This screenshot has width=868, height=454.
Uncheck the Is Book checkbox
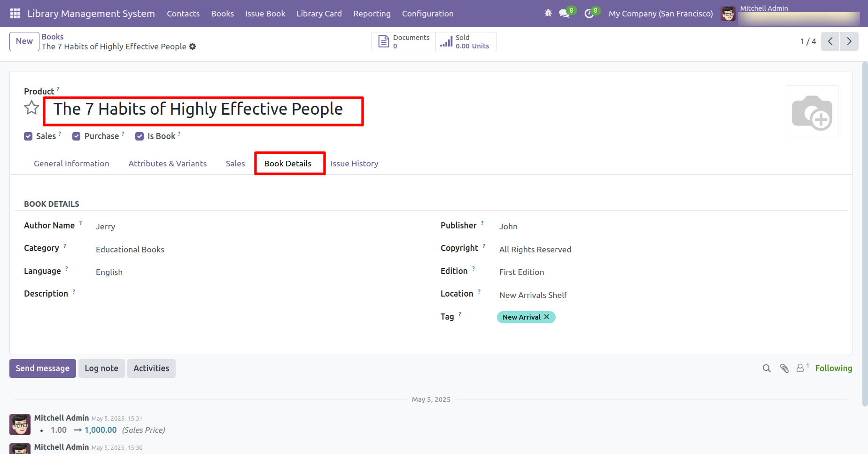pos(139,136)
